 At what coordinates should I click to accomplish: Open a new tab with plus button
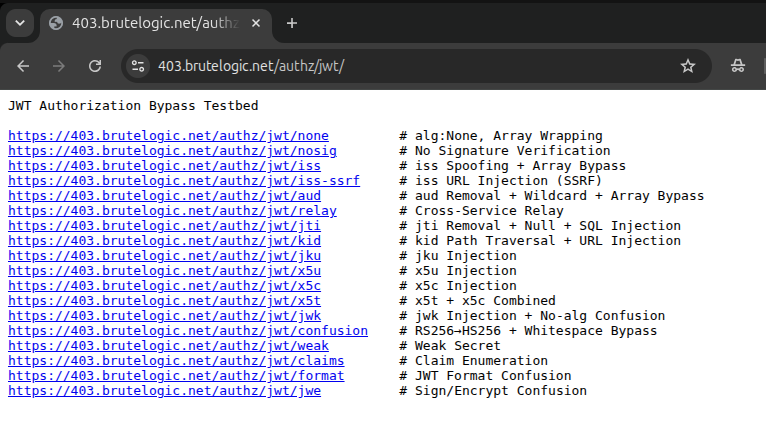(x=292, y=23)
